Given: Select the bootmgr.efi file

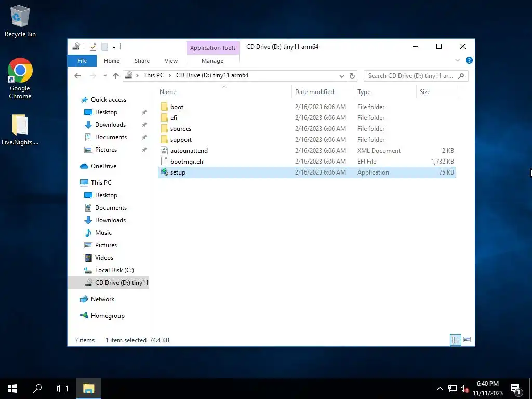Looking at the screenshot, I should click(x=307, y=161).
